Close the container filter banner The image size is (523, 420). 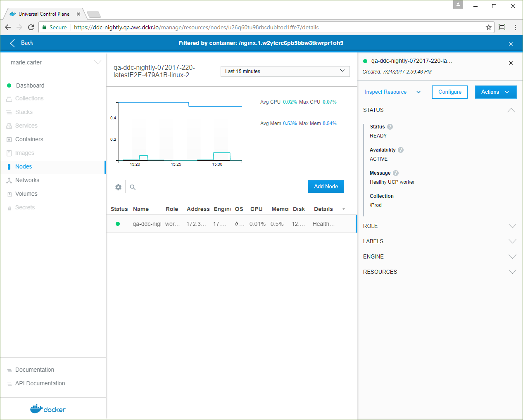click(511, 44)
